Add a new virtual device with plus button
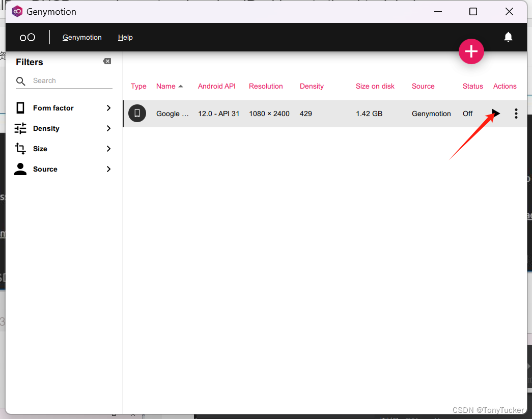Screen dimensions: 532x419 click(x=471, y=51)
